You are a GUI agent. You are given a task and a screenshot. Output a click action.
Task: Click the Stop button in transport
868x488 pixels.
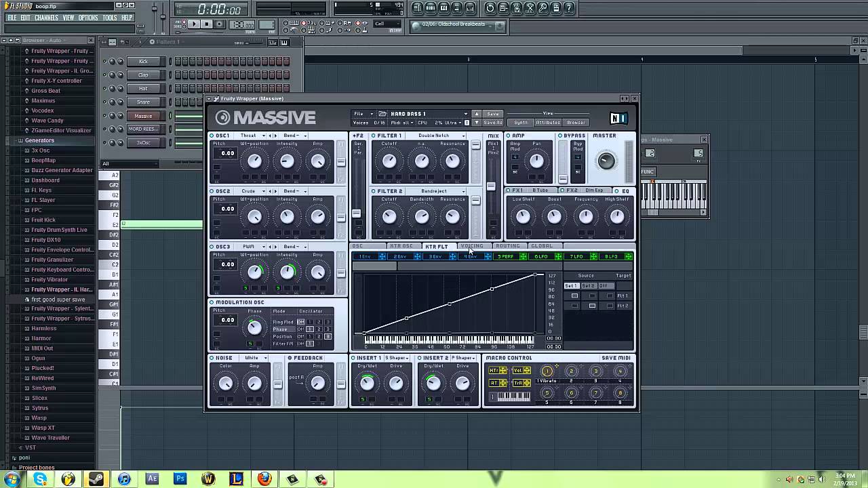point(207,24)
